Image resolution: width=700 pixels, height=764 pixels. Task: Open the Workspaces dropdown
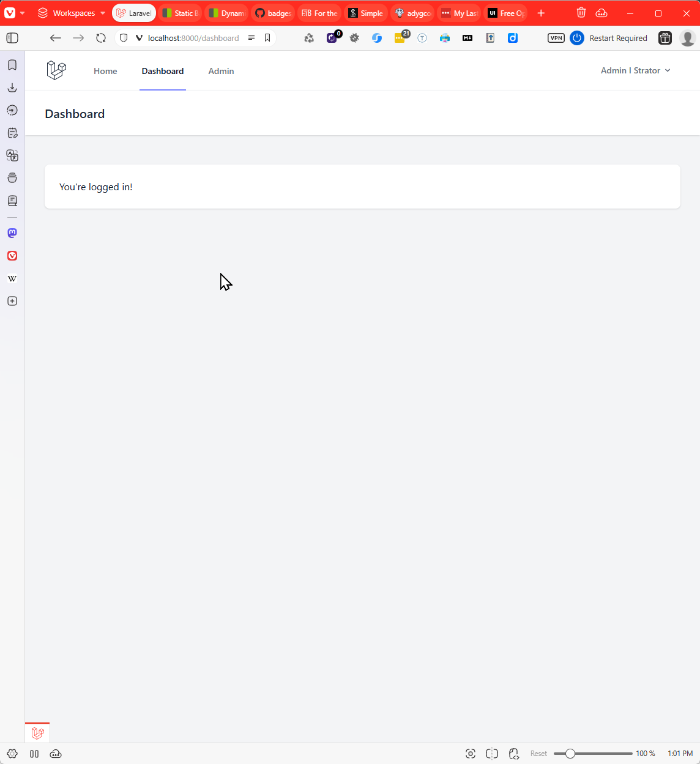click(72, 13)
